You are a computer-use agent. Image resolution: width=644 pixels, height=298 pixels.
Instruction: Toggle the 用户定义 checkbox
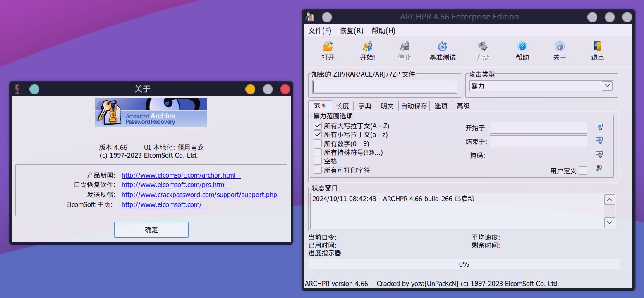[x=583, y=171]
